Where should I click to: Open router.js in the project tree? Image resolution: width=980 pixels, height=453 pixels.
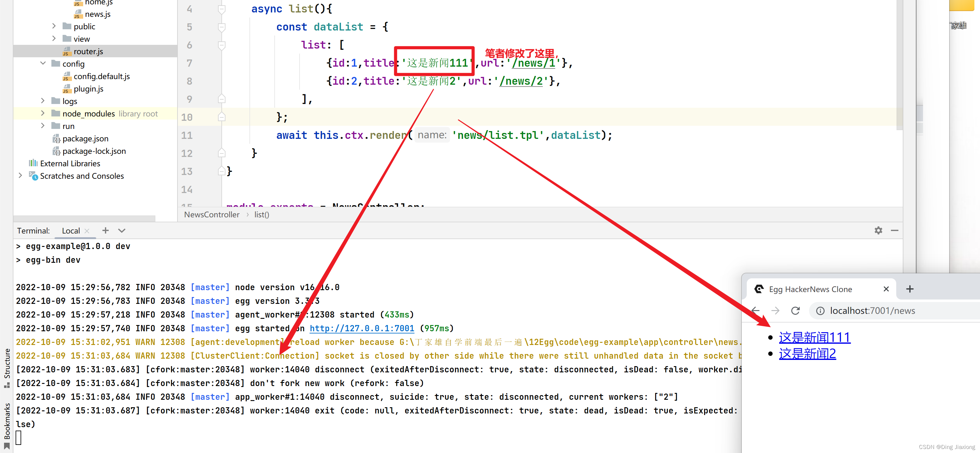click(x=88, y=51)
